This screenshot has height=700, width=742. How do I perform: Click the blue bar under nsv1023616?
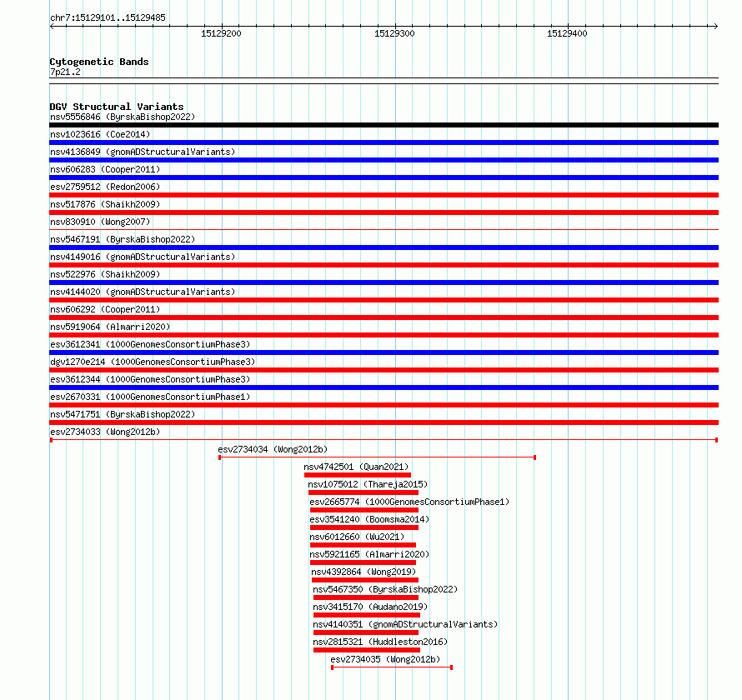[x=384, y=142]
